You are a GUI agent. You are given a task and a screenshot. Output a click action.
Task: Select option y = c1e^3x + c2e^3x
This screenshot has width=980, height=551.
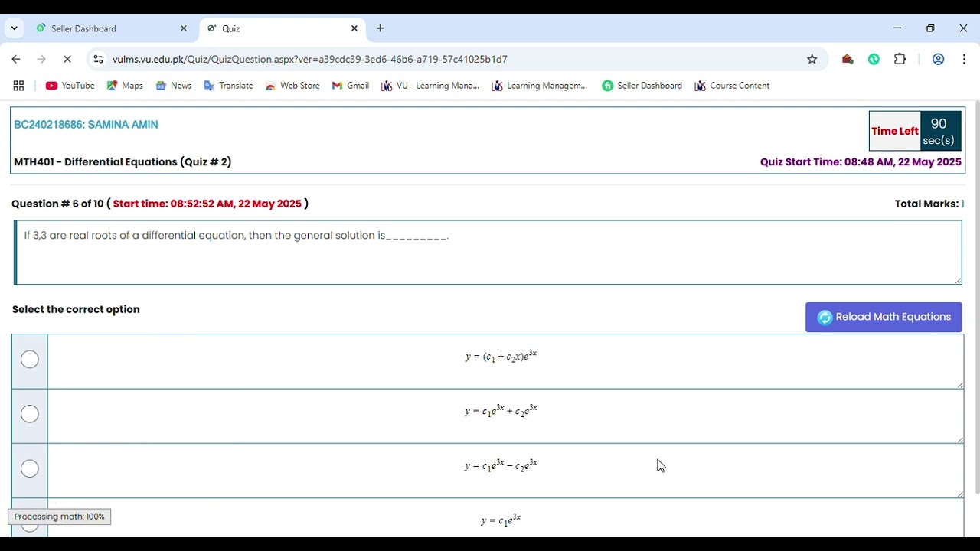30,414
